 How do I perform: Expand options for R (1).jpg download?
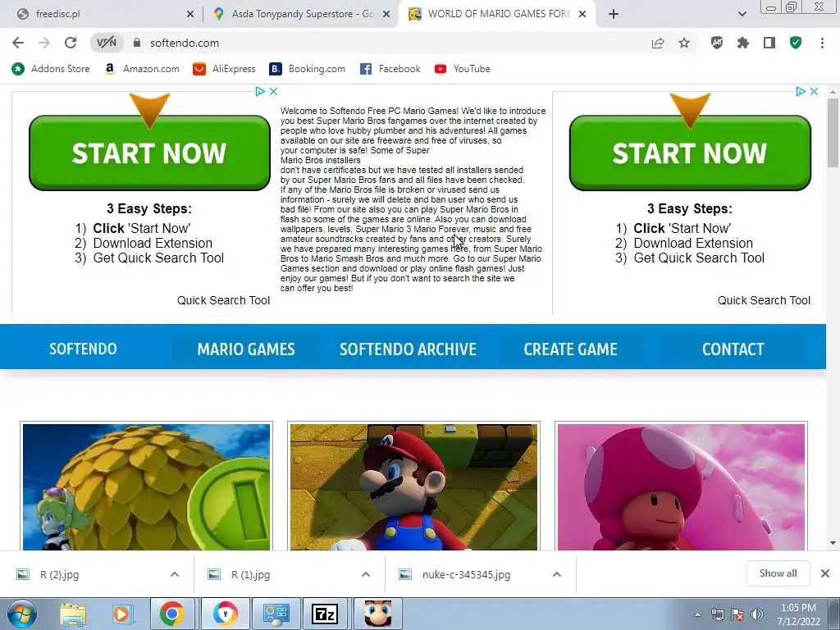[x=366, y=574]
